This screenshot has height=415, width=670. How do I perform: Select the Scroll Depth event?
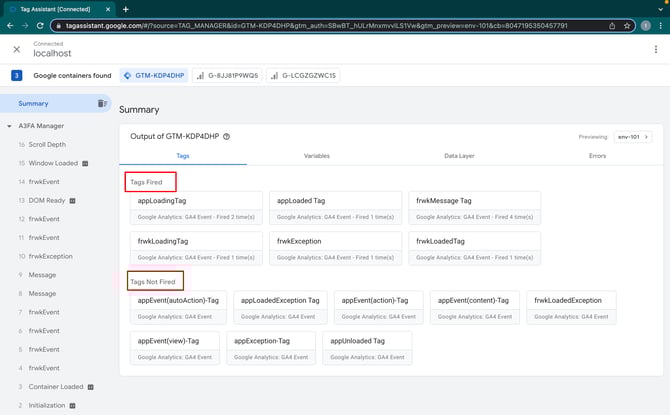point(47,144)
